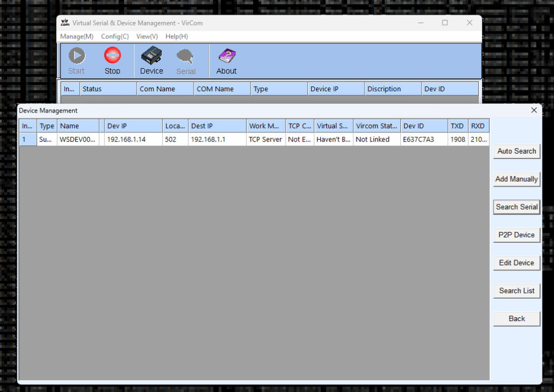Viewport: 554px width, 392px height.
Task: Click the Com Name header in main window
Action: (x=166, y=89)
